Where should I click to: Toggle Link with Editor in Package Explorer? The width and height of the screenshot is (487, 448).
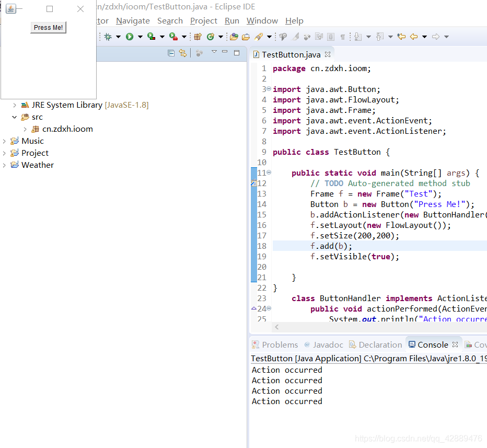coord(183,53)
